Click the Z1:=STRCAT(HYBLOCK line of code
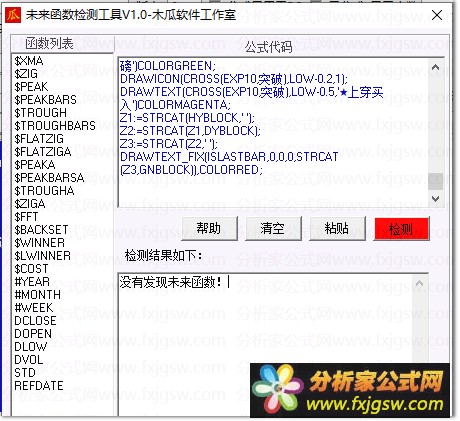This screenshot has width=460, height=421. [187, 118]
